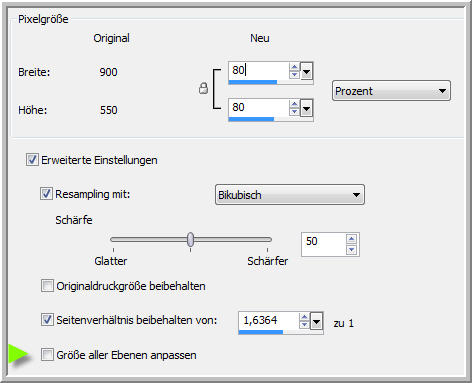This screenshot has height=383, width=472.
Task: Decrease Breite value with down arrow
Action: (x=294, y=74)
